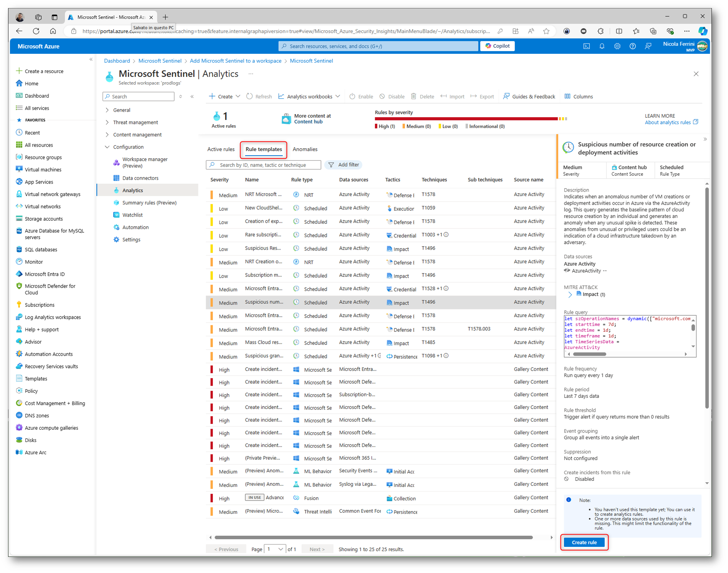728x573 pixels.
Task: Click Azure global search bar
Action: [x=378, y=46]
